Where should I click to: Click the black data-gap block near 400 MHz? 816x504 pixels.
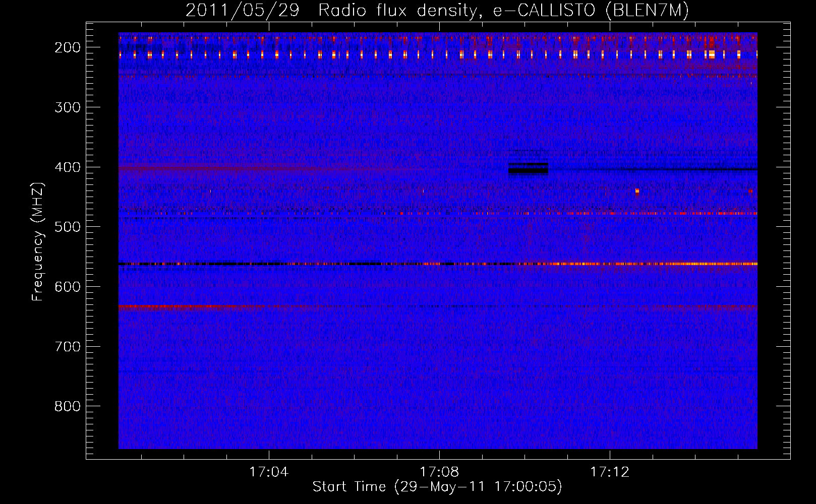point(528,168)
